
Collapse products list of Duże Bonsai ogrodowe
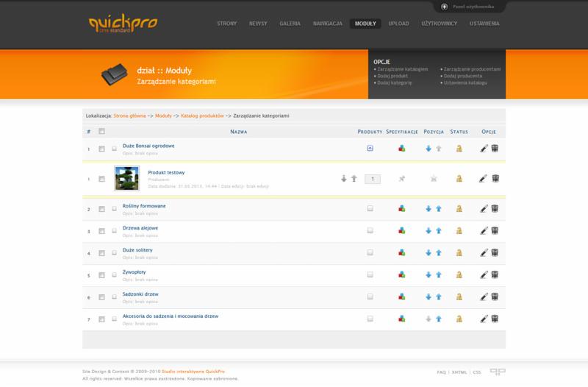[370, 149]
